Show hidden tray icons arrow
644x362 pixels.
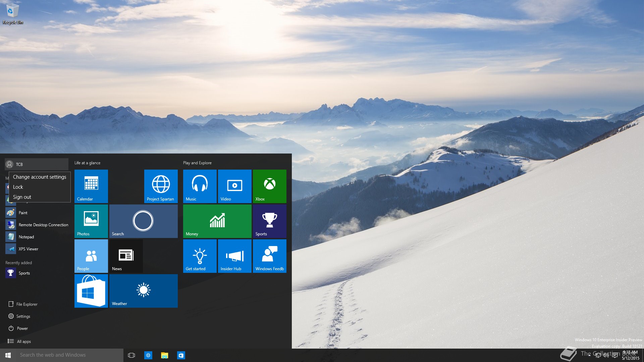[589, 355]
